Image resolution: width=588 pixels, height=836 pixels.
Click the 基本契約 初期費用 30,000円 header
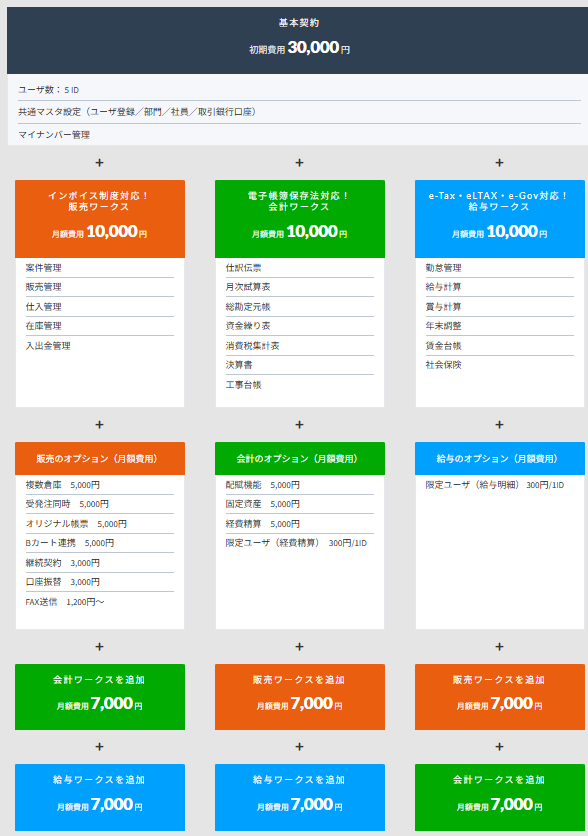click(297, 40)
